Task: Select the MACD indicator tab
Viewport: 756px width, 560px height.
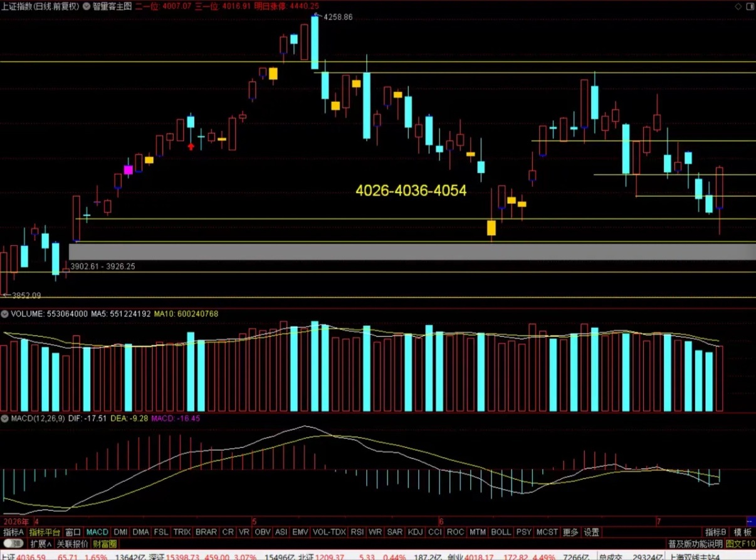Action: point(97,532)
